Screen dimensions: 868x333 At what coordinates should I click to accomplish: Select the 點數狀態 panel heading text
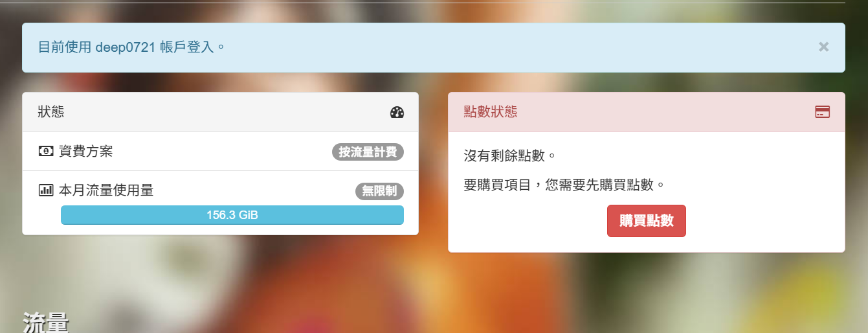pyautogui.click(x=491, y=111)
